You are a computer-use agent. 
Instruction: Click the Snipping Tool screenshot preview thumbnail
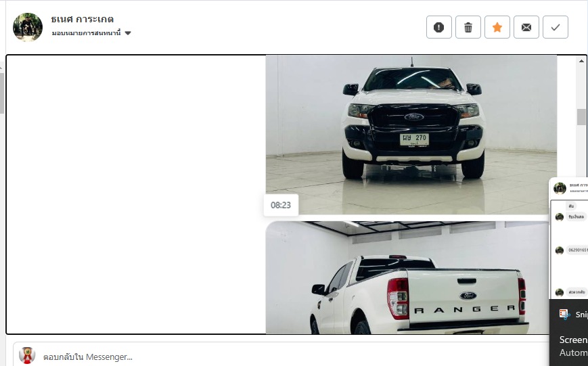(x=568, y=239)
